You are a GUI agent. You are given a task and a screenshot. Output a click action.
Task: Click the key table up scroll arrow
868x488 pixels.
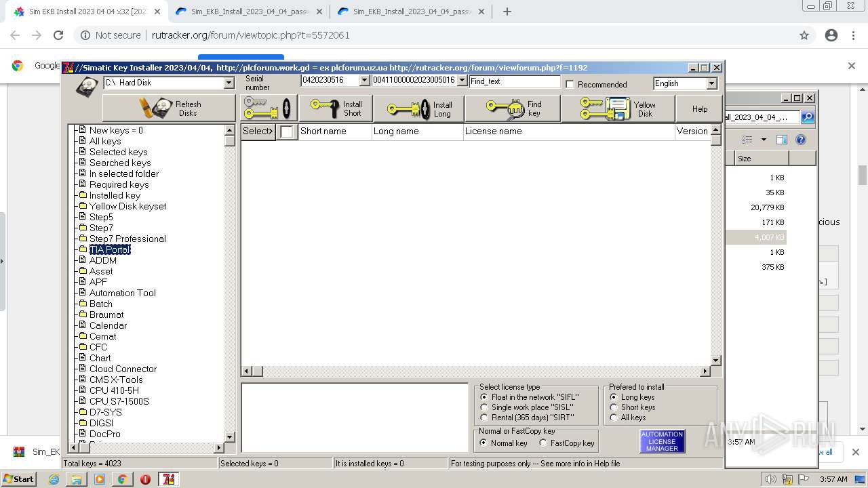coord(716,130)
